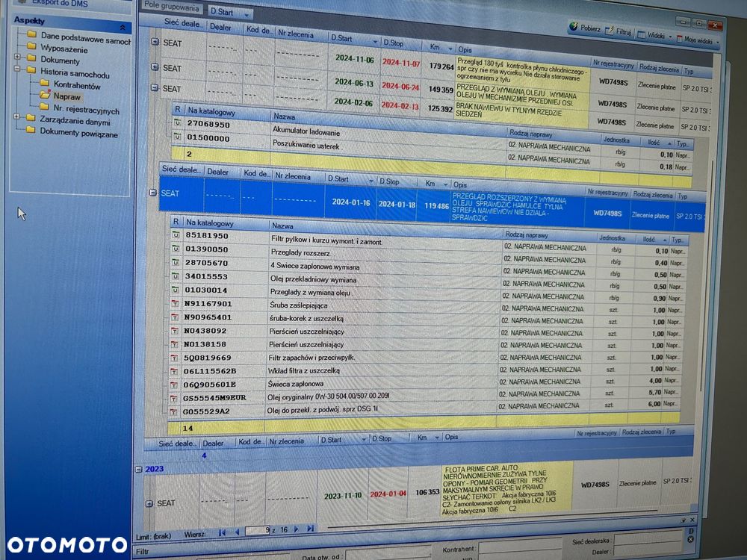Click the Kontrahent filter input field

(x=520, y=546)
